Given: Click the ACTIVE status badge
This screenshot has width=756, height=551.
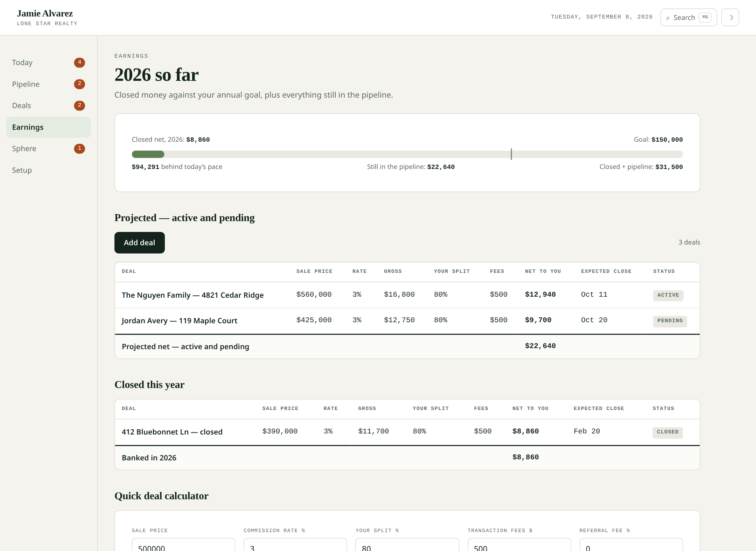Looking at the screenshot, I should coord(668,295).
